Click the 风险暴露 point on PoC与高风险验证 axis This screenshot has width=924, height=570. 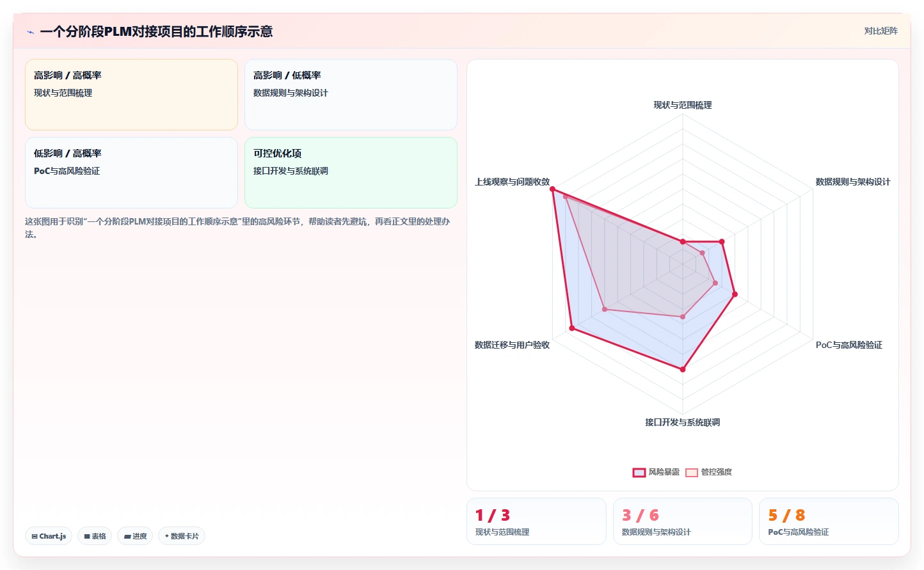pos(735,294)
